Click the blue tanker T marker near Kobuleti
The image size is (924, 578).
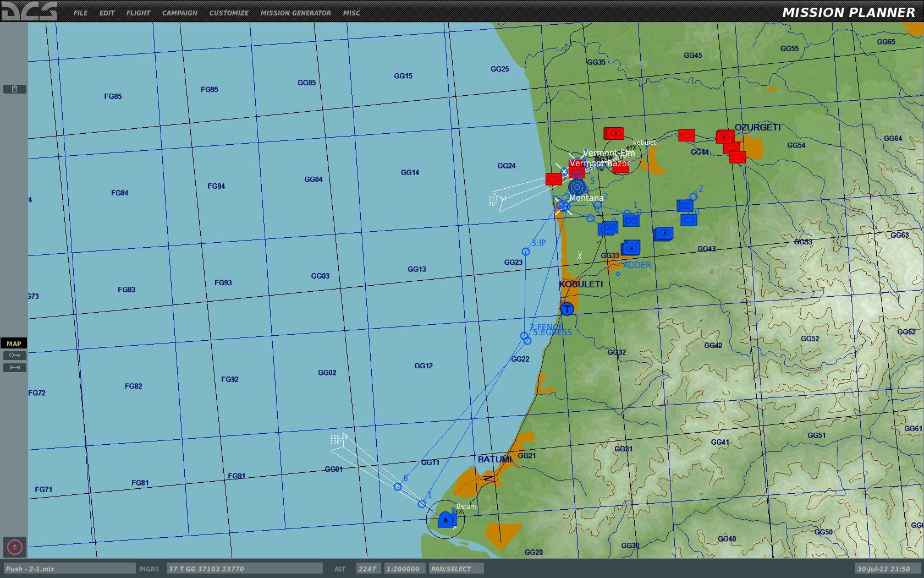point(567,309)
